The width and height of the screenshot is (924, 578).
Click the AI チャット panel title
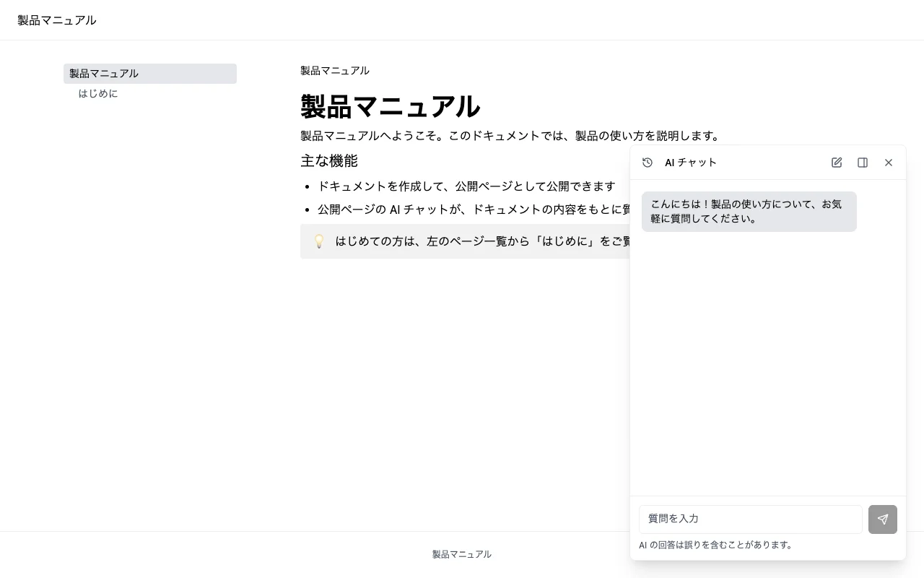tap(691, 163)
